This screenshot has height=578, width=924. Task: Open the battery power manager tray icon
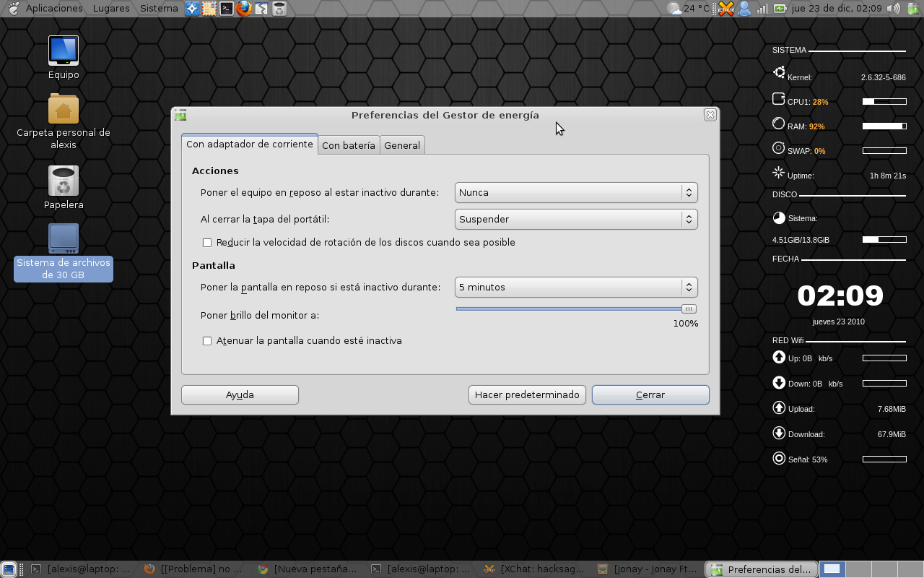(780, 9)
